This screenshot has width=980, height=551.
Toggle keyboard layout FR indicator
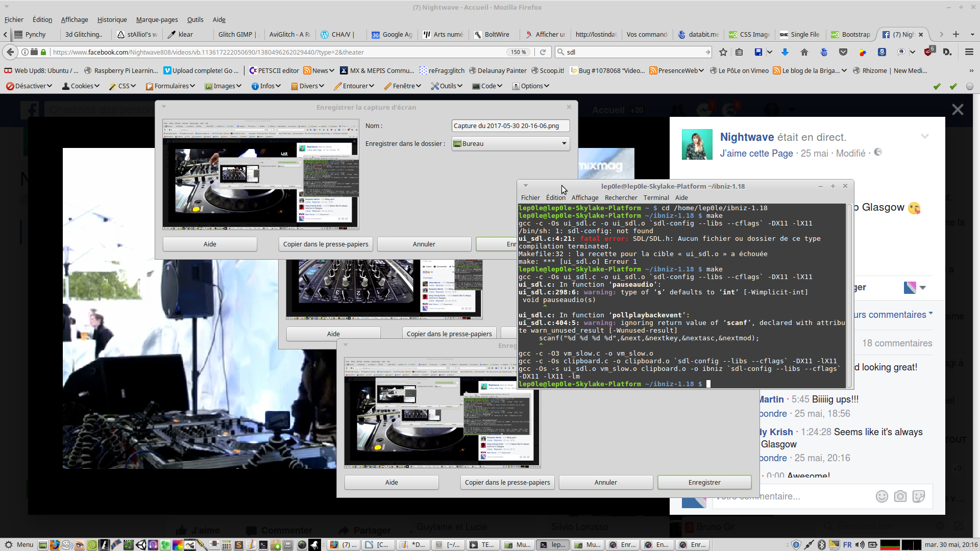[847, 545]
